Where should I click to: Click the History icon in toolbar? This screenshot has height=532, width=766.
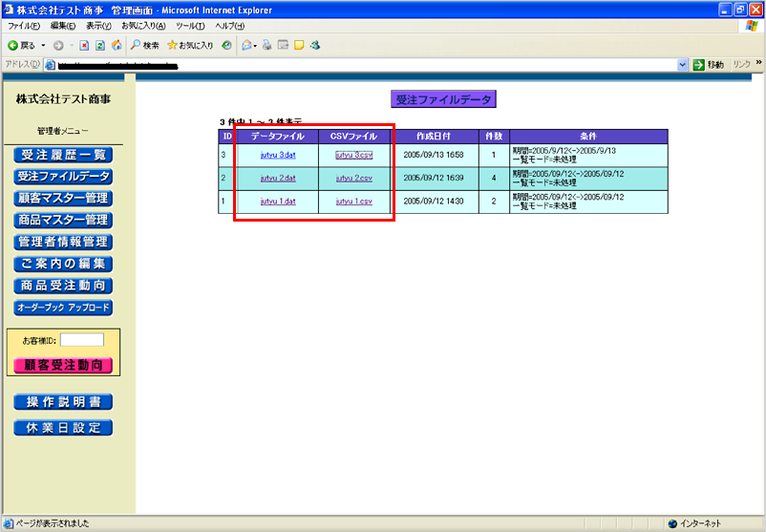(x=226, y=45)
